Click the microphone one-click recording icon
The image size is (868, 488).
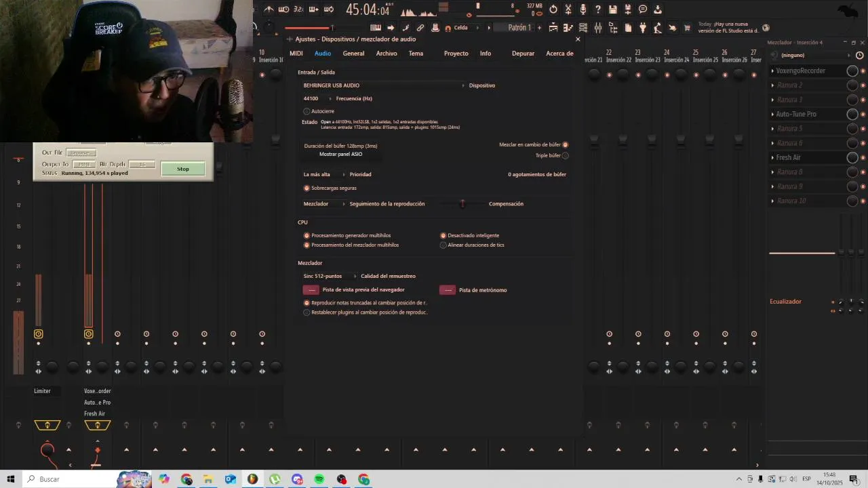pos(583,9)
